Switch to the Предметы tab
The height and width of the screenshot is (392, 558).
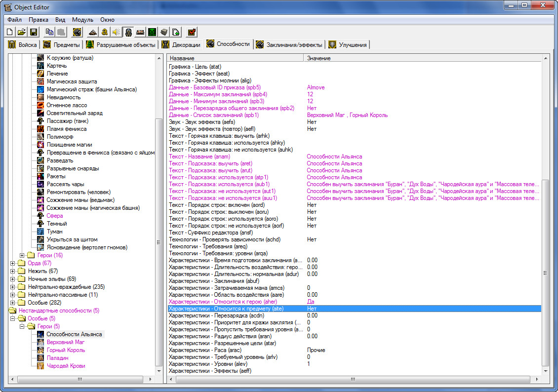[x=62, y=45]
